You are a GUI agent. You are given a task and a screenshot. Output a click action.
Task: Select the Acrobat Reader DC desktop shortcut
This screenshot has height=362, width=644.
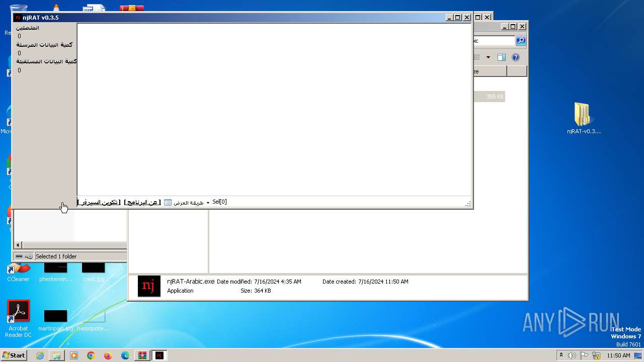click(18, 319)
